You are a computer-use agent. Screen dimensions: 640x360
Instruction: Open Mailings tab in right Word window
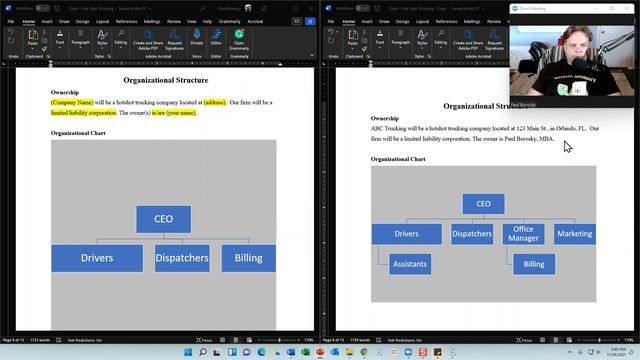tap(472, 21)
